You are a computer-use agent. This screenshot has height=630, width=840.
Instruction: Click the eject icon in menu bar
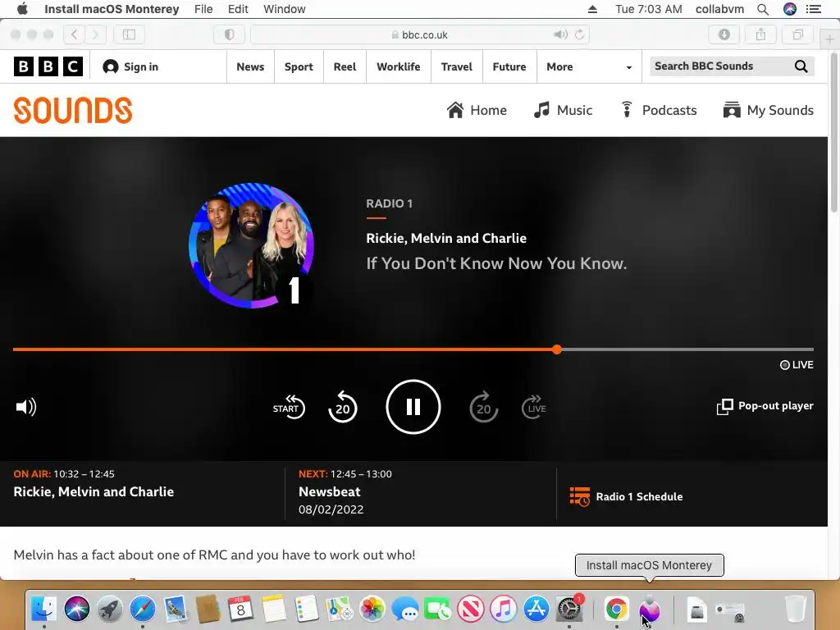pos(592,9)
